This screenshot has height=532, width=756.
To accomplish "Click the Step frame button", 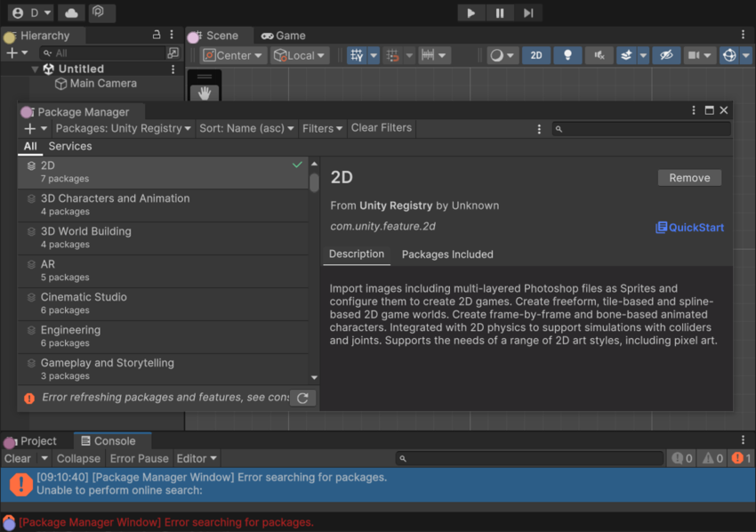I will point(528,13).
